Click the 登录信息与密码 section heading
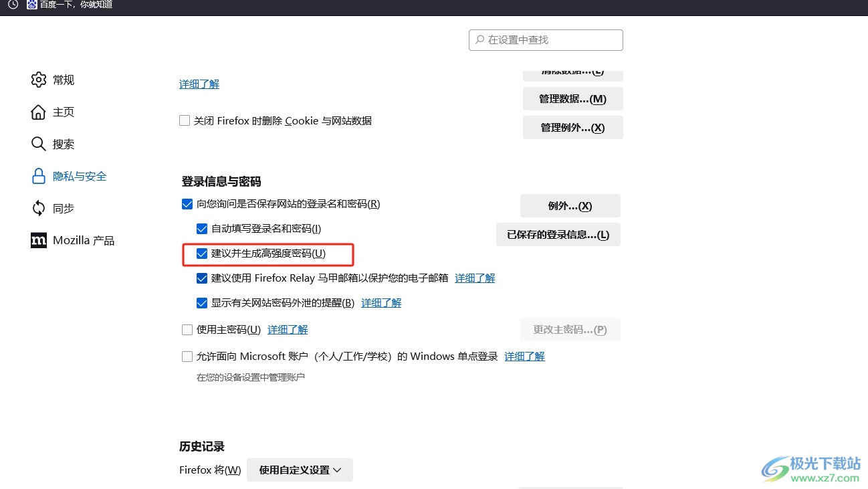 click(221, 181)
